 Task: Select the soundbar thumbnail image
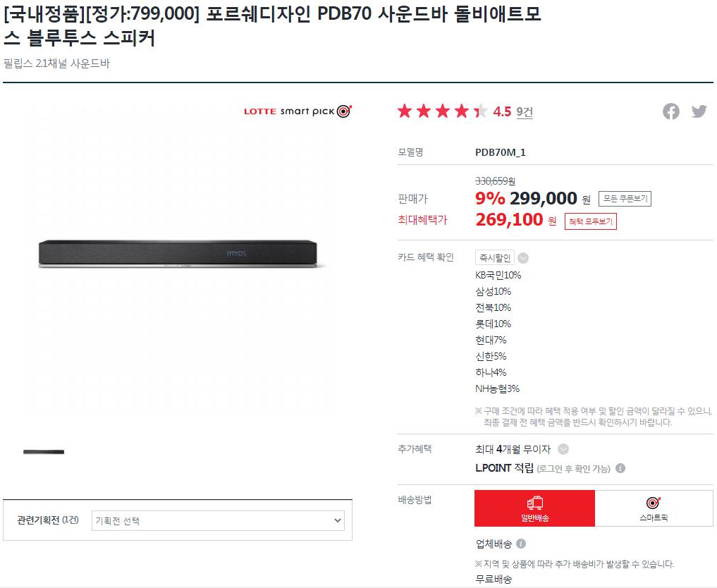[44, 452]
